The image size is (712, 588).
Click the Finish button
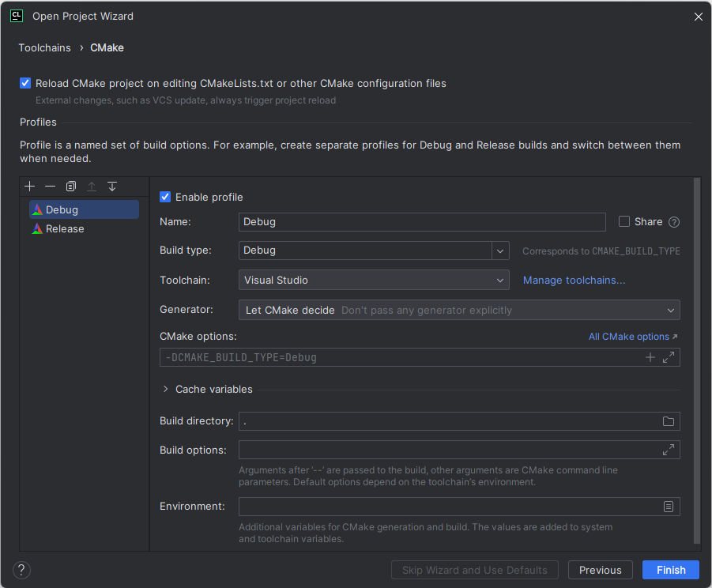(670, 570)
